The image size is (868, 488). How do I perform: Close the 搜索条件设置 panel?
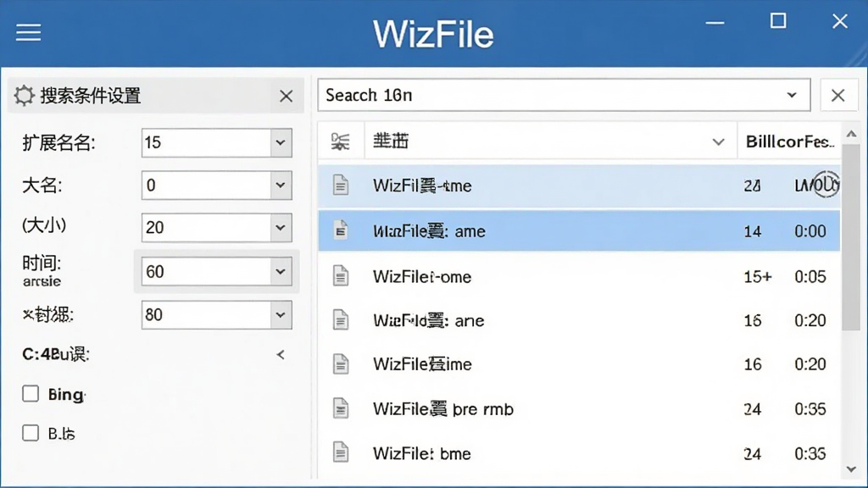(287, 97)
